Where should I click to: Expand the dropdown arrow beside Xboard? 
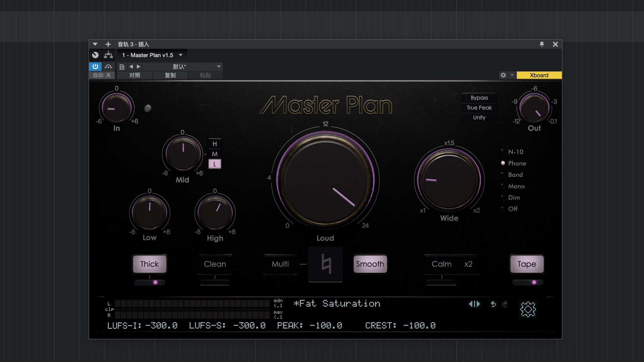512,75
